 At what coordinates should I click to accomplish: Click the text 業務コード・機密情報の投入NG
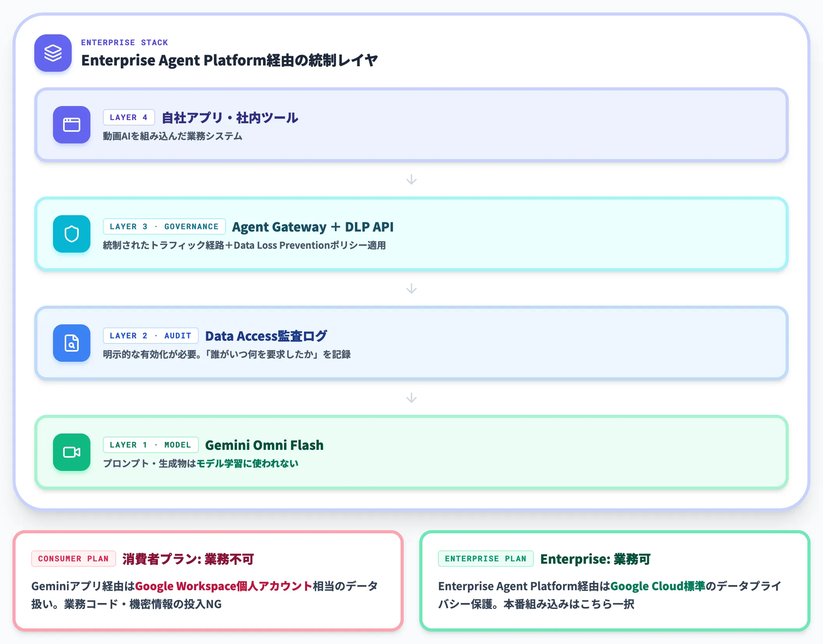point(143,604)
